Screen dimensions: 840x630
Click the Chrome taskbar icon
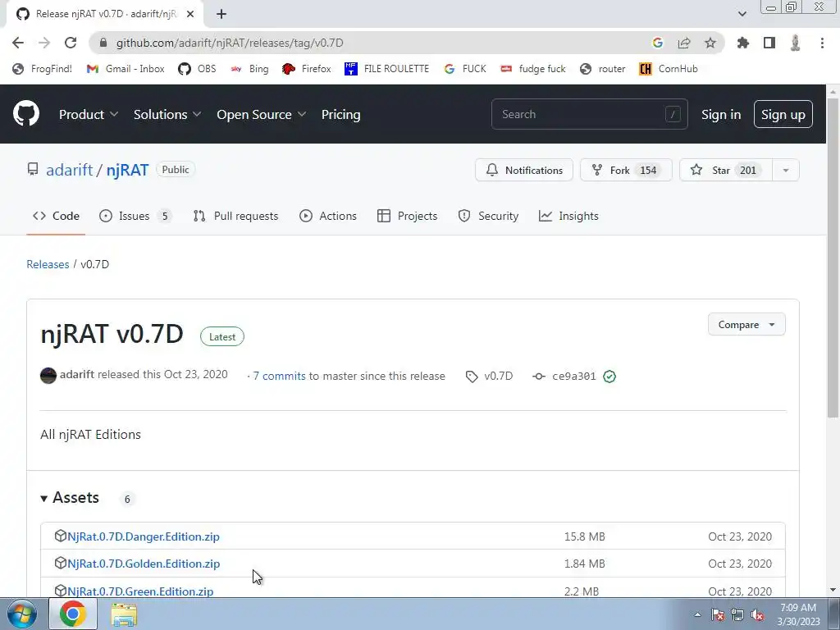(73, 614)
